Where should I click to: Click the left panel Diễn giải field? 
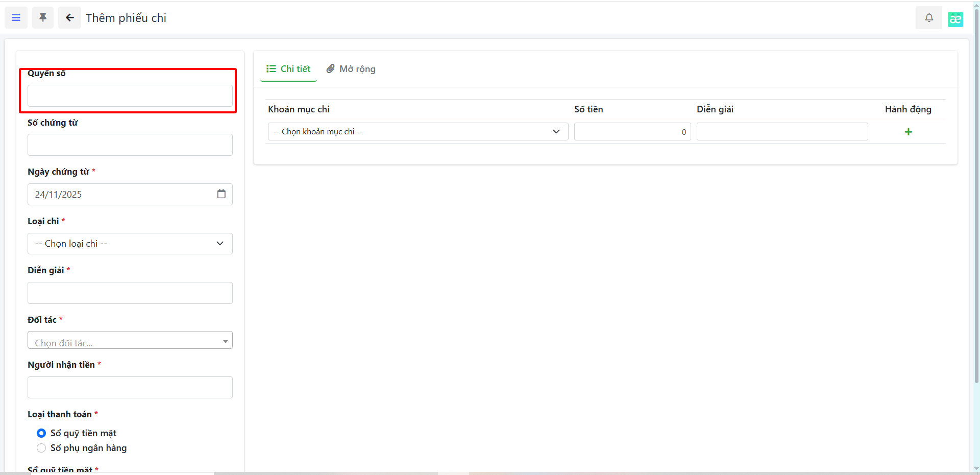[x=130, y=293]
